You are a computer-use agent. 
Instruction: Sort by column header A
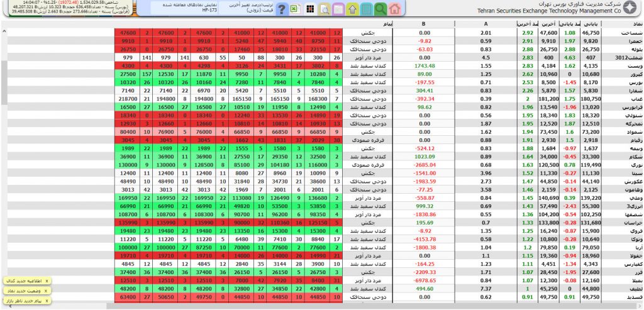486,25
